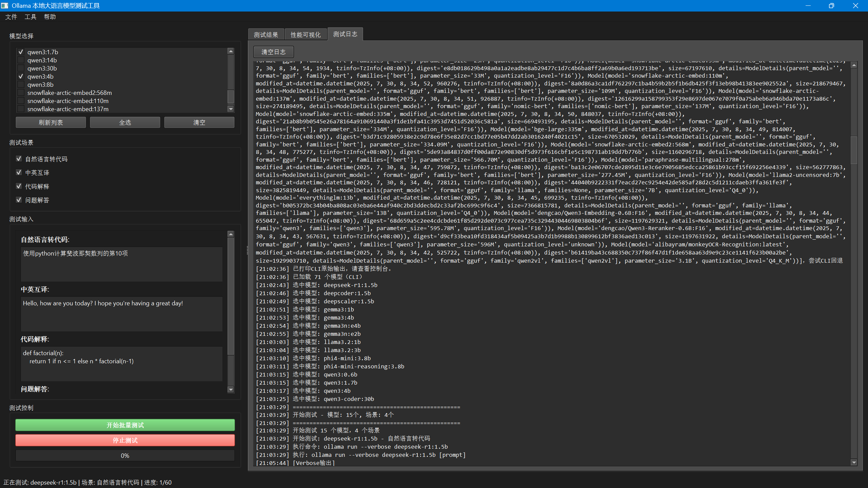
Task: Switch to the 性能可视化 tab
Action: (305, 35)
